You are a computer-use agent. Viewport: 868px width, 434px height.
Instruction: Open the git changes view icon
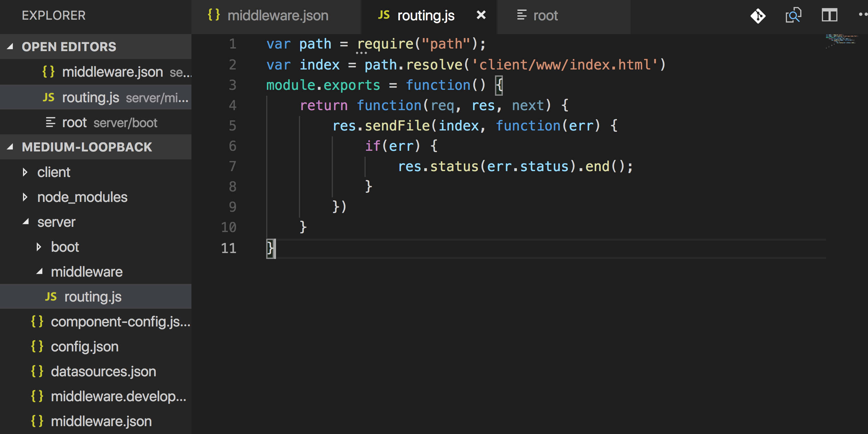(x=758, y=15)
